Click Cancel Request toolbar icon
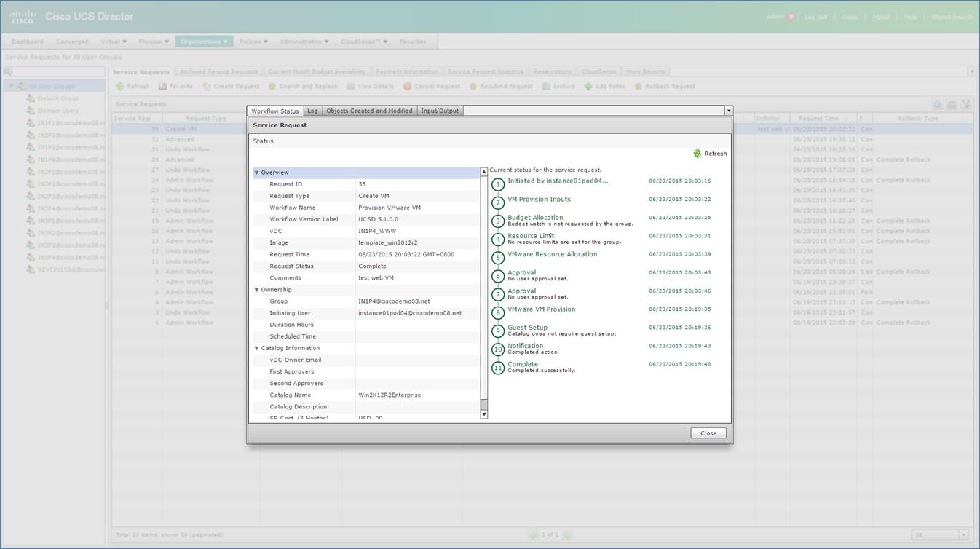The height and width of the screenshot is (549, 980). (408, 87)
